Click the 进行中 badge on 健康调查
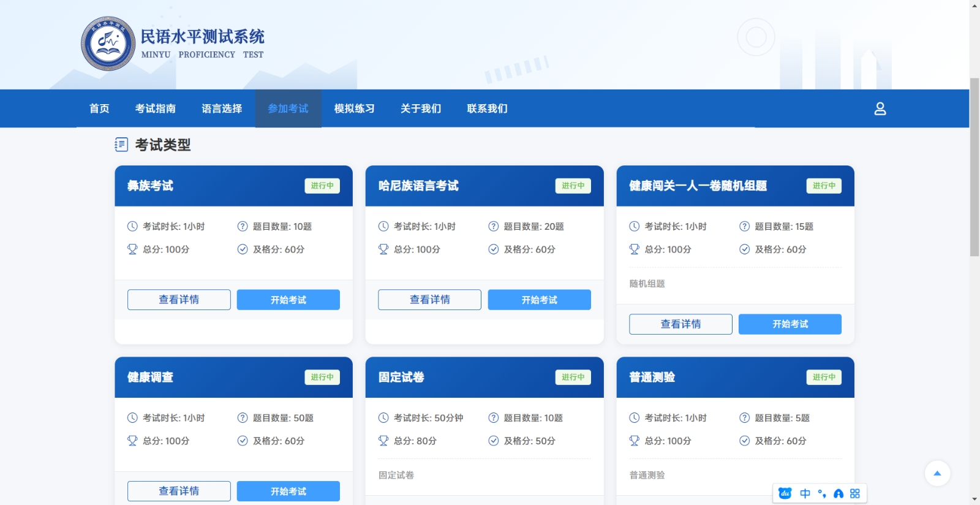The width and height of the screenshot is (980, 505). [322, 378]
